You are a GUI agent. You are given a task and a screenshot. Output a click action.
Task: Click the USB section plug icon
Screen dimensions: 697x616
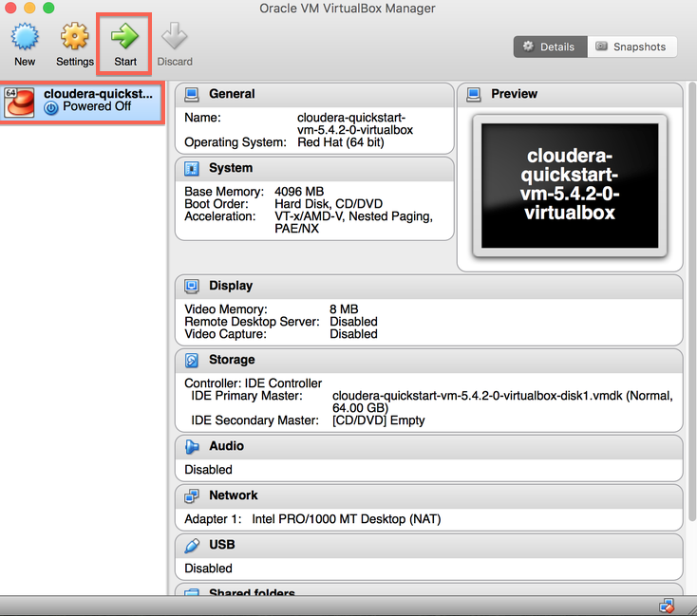[192, 546]
